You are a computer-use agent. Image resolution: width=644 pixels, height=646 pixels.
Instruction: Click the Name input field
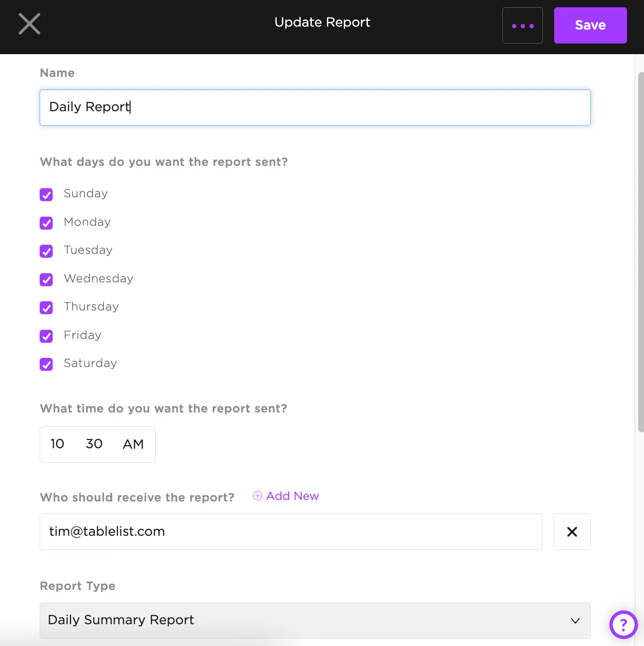tap(315, 107)
